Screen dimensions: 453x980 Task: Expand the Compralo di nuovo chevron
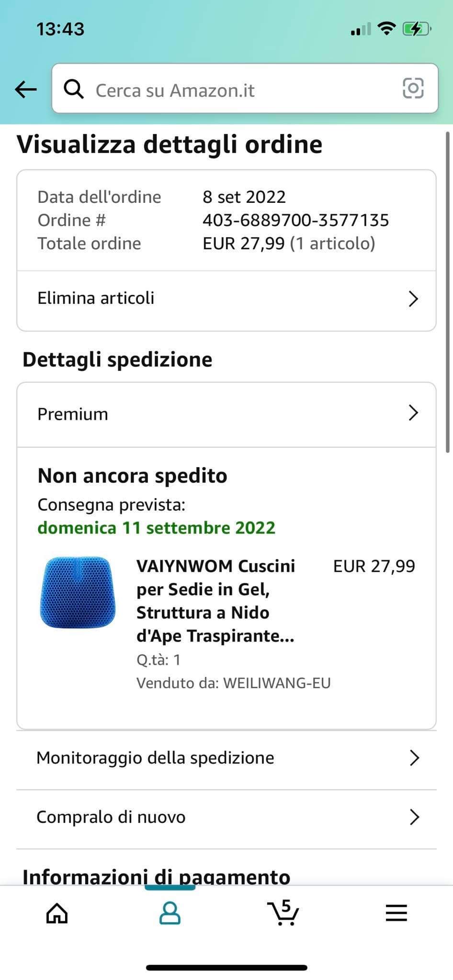(414, 817)
